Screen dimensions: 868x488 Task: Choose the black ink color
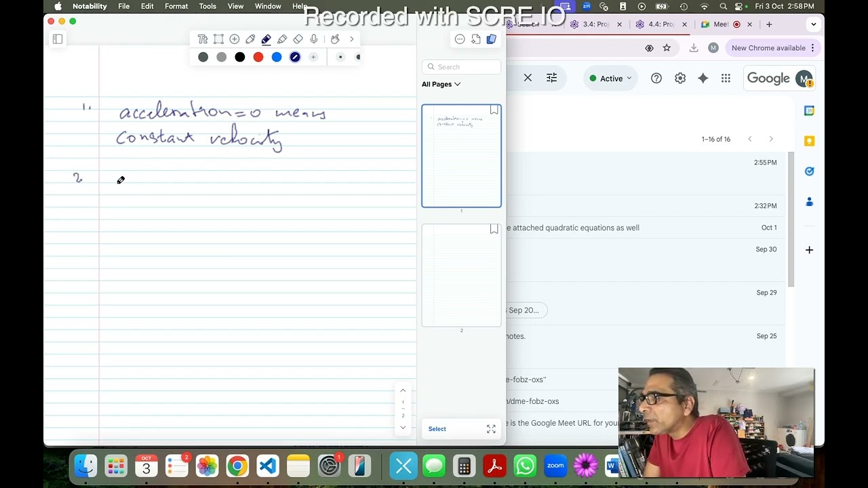pos(239,57)
